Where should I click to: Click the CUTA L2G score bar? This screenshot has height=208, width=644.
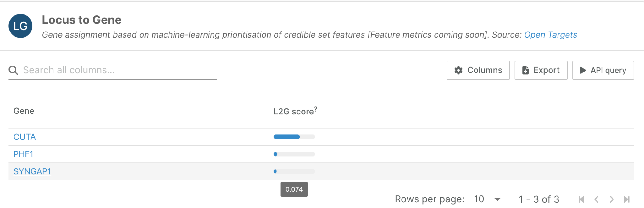(x=294, y=137)
